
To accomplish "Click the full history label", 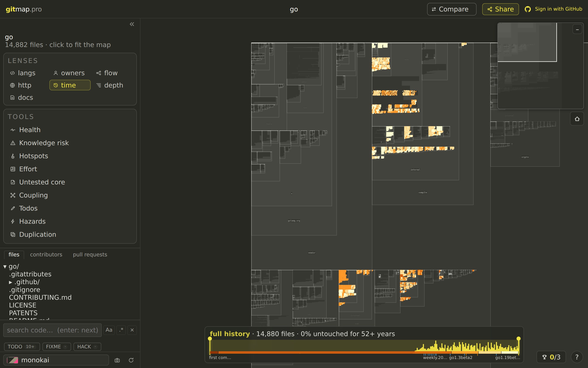I will point(230,334).
